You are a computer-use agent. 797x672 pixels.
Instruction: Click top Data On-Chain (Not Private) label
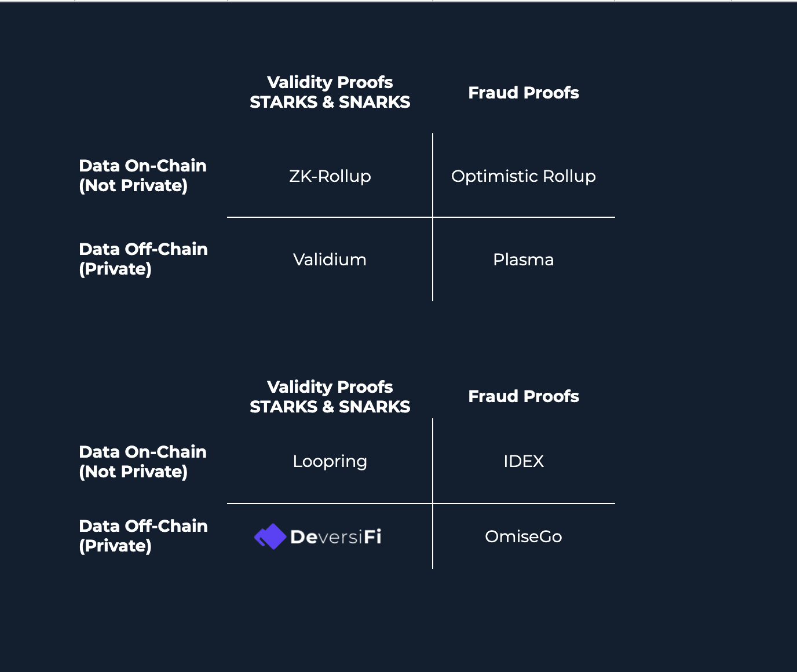tap(143, 176)
